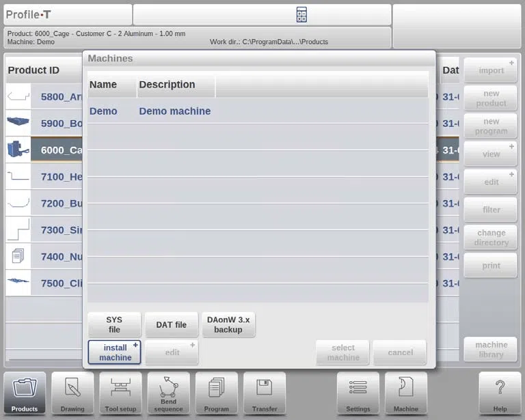Select thumbnail of product 7500
The image size is (525, 420).
pyautogui.click(x=18, y=283)
